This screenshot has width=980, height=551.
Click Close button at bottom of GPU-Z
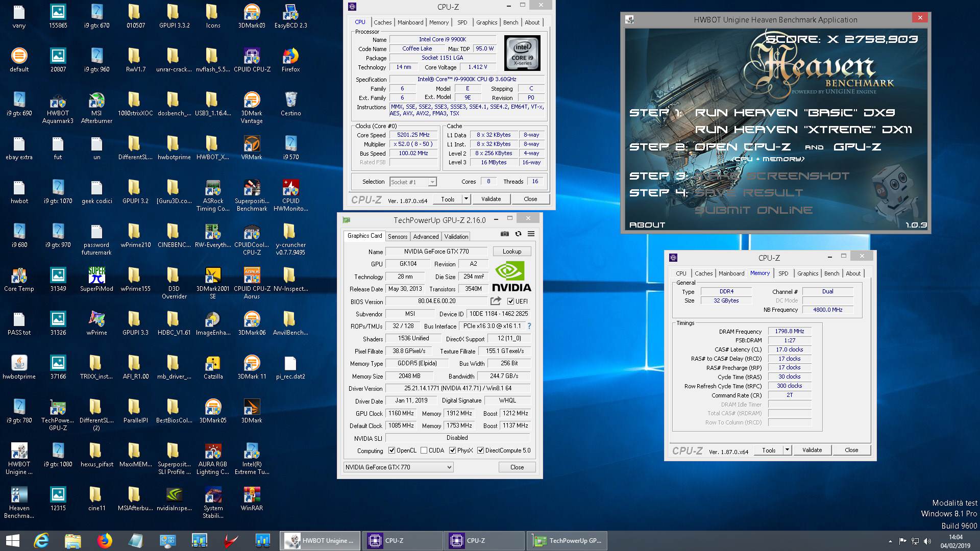517,467
